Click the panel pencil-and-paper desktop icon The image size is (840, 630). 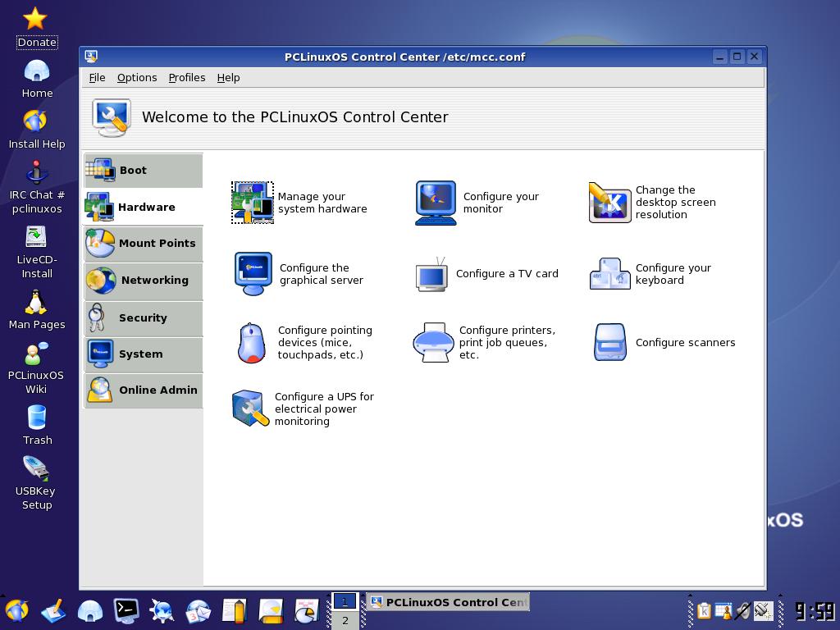tap(53, 610)
